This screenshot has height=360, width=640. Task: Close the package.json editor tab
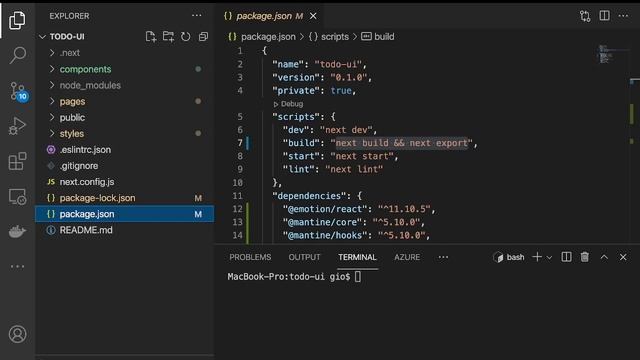coord(313,16)
